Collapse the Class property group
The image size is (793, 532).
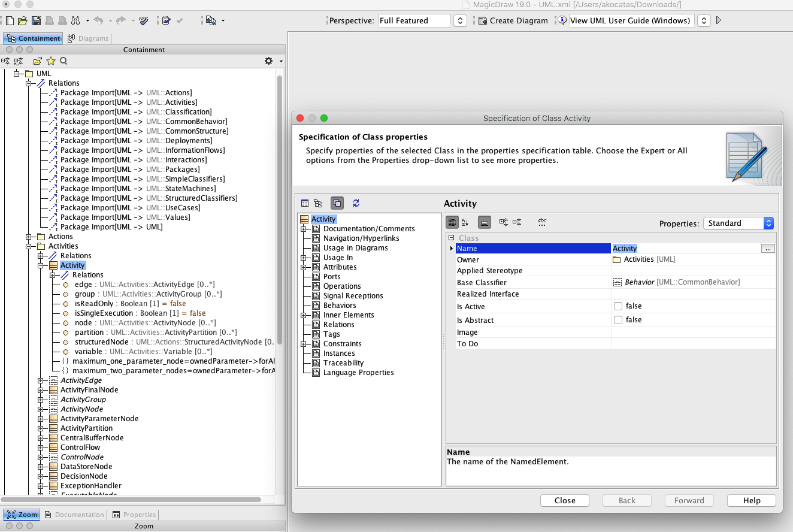tap(452, 238)
